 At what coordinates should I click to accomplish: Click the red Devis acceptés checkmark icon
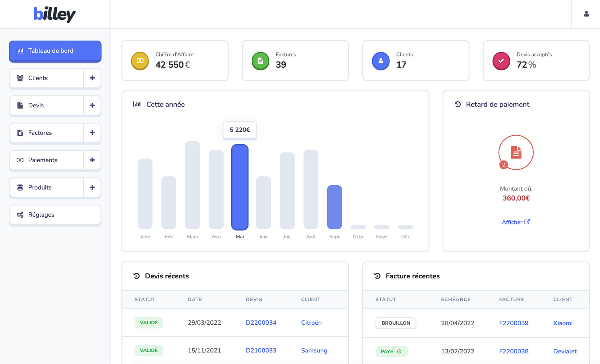(501, 61)
